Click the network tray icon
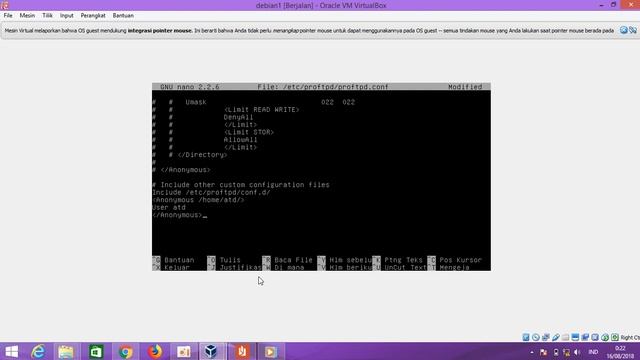The width and height of the screenshot is (640, 360). pyautogui.click(x=566, y=352)
